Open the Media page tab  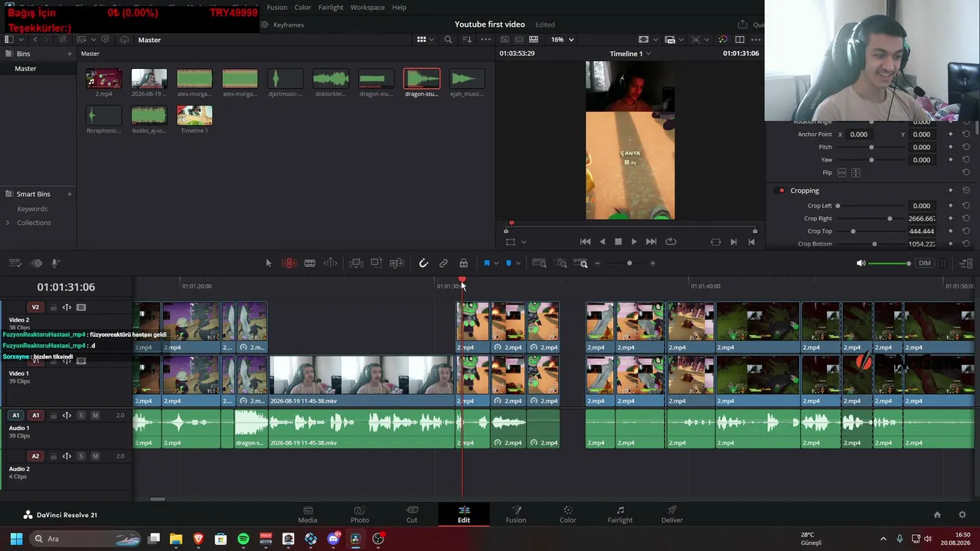[x=308, y=514]
